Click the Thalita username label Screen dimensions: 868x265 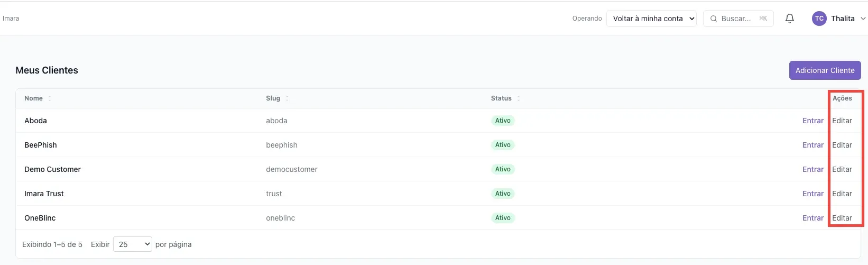(843, 19)
